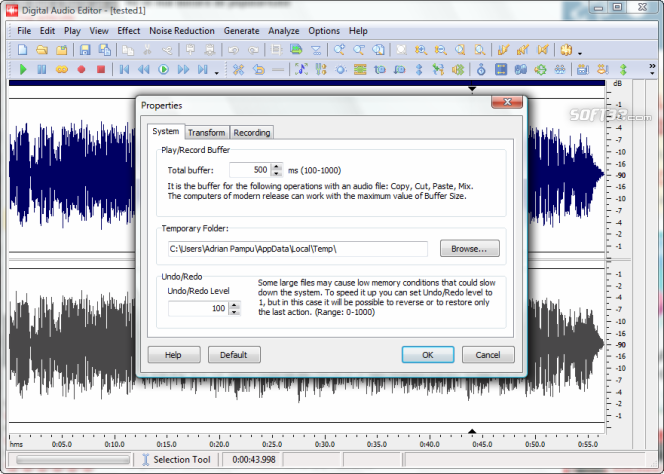This screenshot has width=664, height=474.
Task: Jump to start with skip-back icon
Action: coord(124,70)
